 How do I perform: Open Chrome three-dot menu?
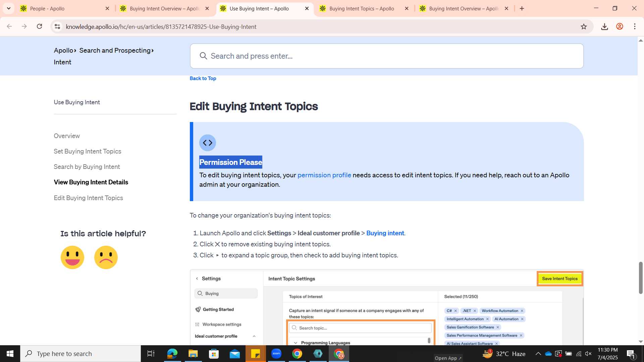[x=635, y=26]
